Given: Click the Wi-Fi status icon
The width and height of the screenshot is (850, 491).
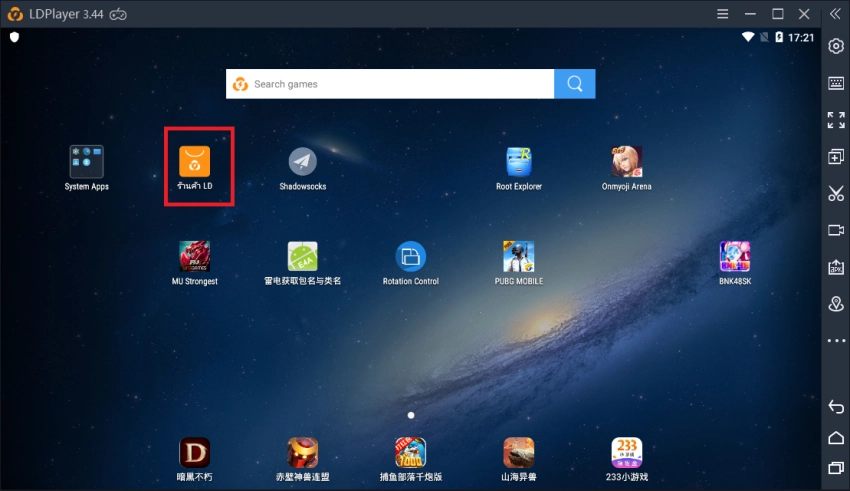Looking at the screenshot, I should pos(748,37).
